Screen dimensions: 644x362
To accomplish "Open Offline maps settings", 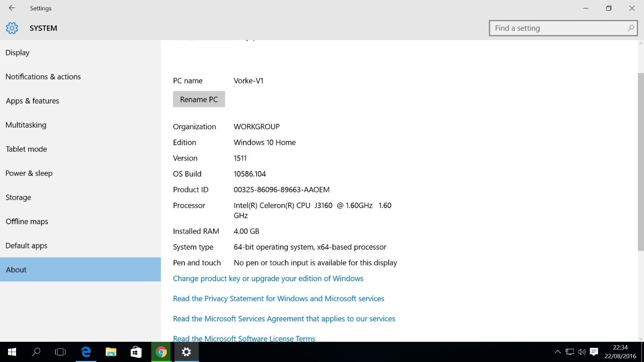I will point(80,222).
